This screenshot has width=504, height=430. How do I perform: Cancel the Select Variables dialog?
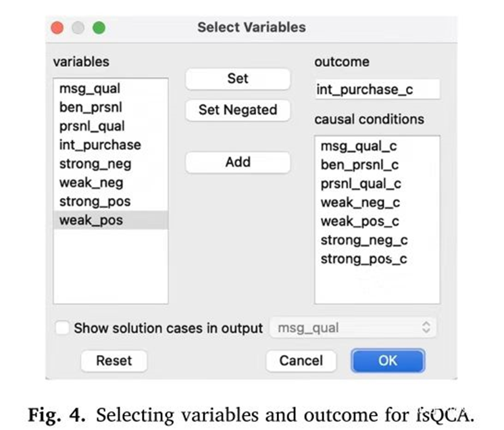(301, 360)
